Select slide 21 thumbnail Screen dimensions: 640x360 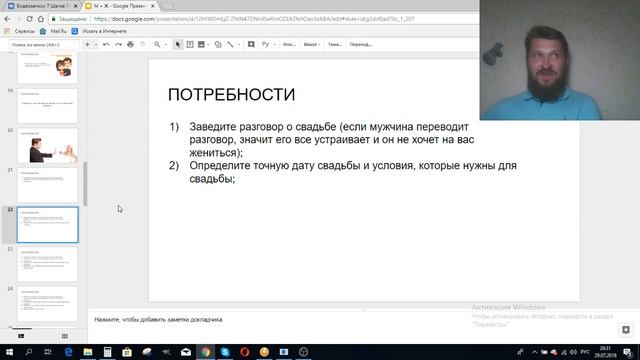point(47,185)
